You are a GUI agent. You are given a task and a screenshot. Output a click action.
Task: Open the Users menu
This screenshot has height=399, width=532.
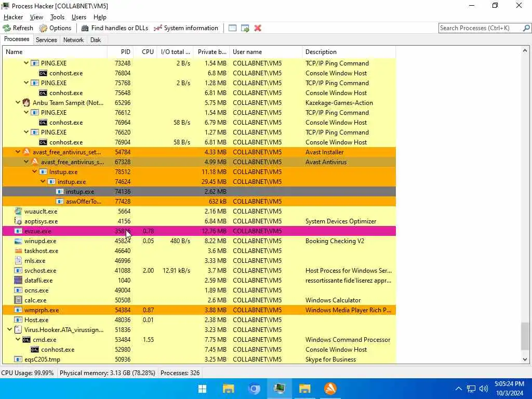pos(79,17)
